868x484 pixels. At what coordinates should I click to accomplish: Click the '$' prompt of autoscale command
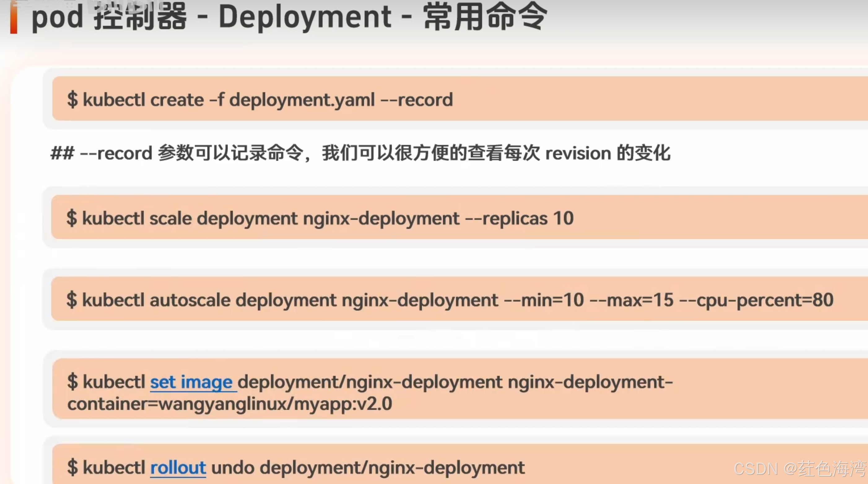tap(72, 300)
